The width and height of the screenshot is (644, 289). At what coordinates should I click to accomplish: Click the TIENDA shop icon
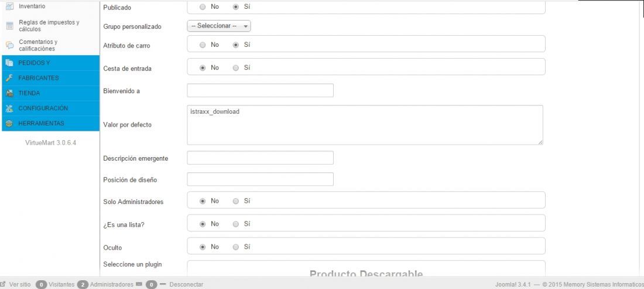click(10, 93)
